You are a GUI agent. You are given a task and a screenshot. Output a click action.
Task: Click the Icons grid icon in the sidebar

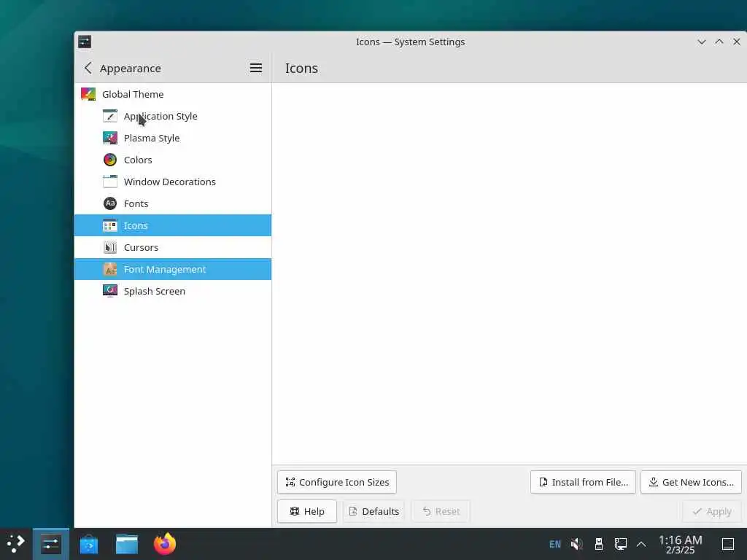click(110, 226)
